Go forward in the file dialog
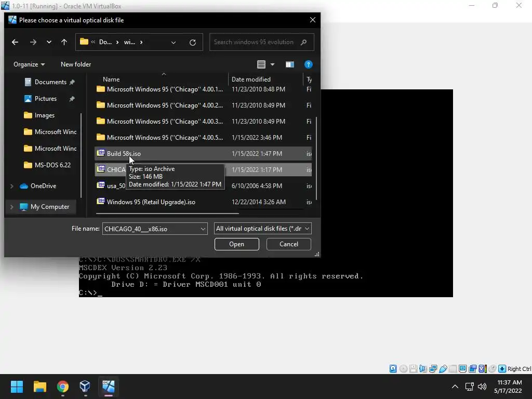This screenshot has width=532, height=399. coord(33,42)
